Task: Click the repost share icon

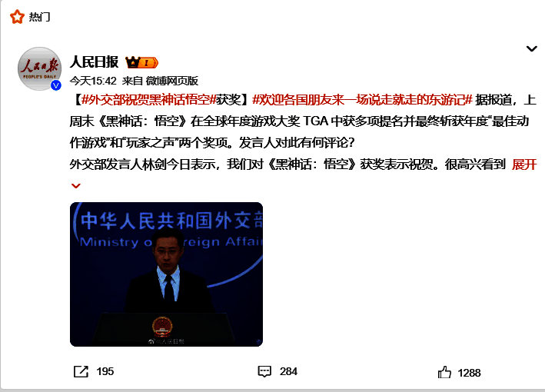Action: tap(81, 371)
